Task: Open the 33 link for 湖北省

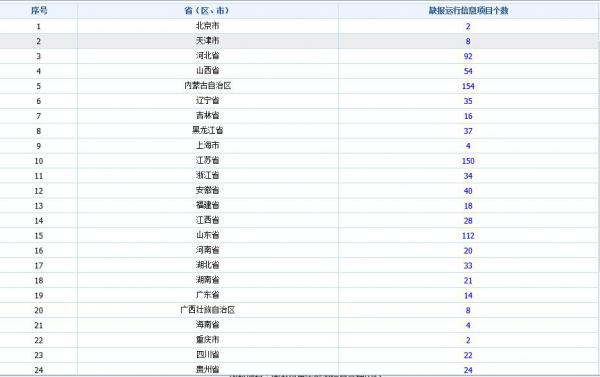Action: click(x=468, y=266)
